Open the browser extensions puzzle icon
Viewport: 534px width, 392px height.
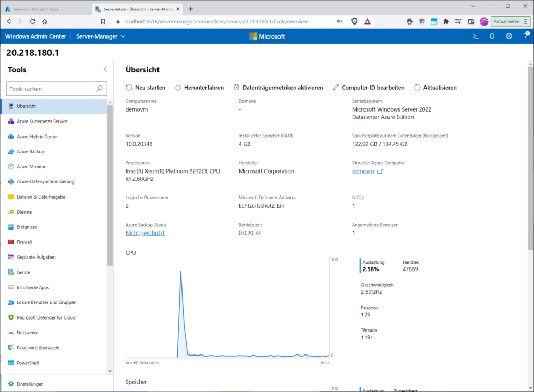[446, 21]
